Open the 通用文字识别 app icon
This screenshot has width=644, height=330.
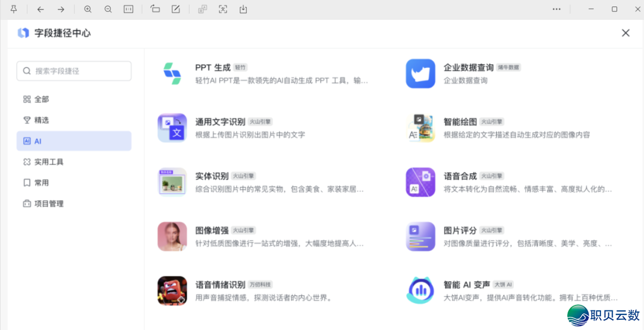172,127
